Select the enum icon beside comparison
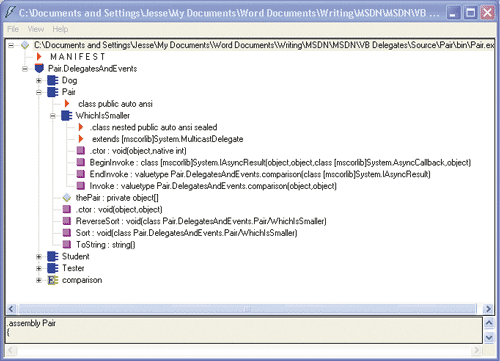 pyautogui.click(x=53, y=280)
